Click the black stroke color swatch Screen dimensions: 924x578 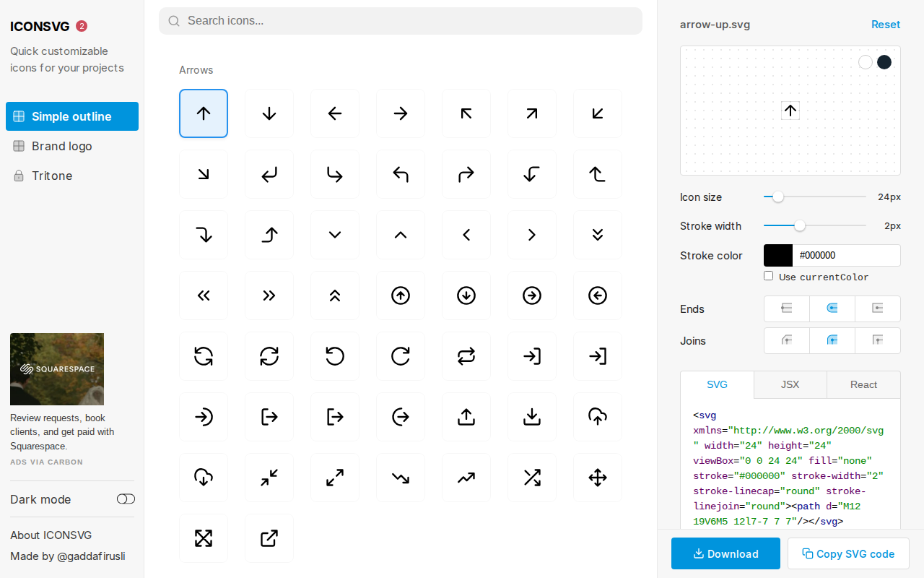click(x=778, y=255)
